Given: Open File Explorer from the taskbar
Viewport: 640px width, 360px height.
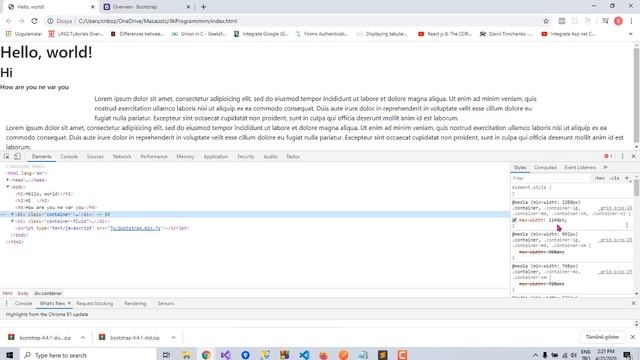Looking at the screenshot, I should (x=186, y=355).
